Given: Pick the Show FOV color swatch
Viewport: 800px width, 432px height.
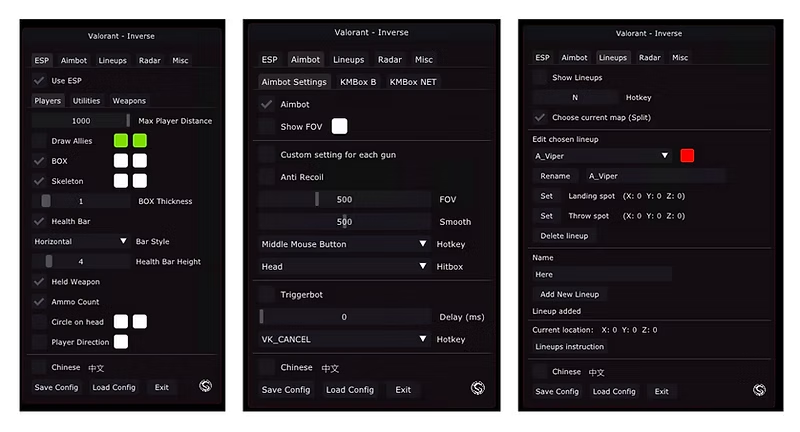Looking at the screenshot, I should click(x=339, y=126).
